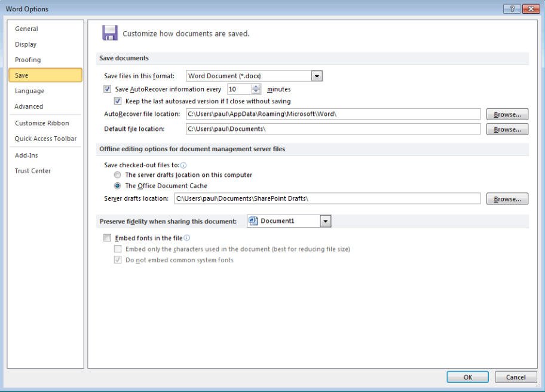Click OK to apply options

pos(467,377)
